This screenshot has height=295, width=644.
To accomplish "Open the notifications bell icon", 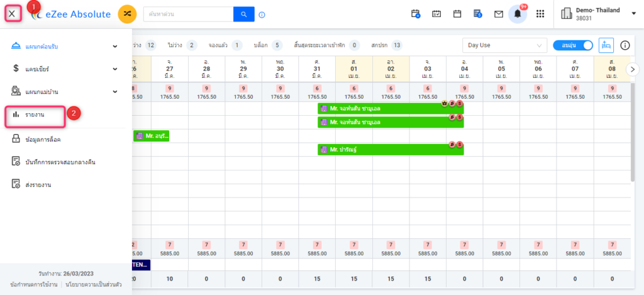I will [518, 14].
